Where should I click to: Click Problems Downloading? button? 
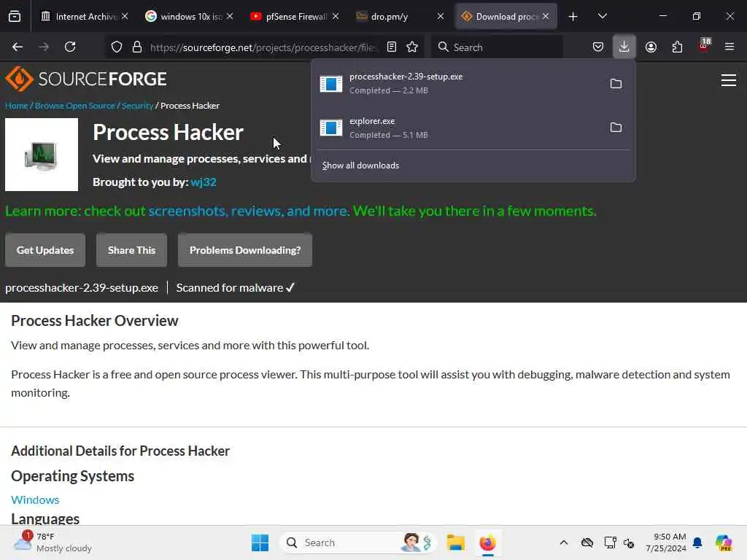pyautogui.click(x=245, y=250)
